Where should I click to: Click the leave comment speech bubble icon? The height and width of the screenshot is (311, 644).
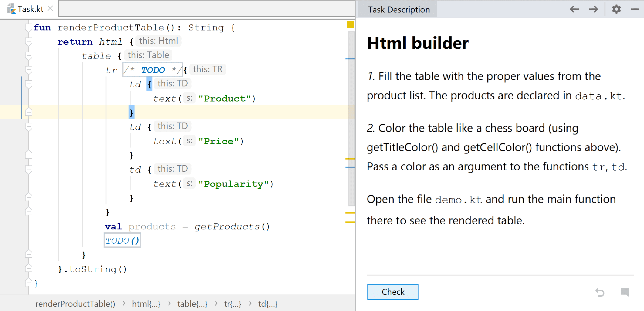625,292
